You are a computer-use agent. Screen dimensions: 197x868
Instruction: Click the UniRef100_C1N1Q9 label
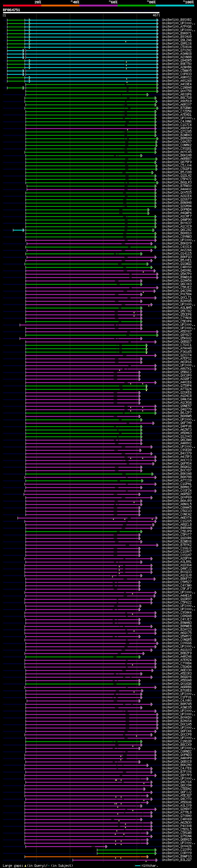pos(177,741)
